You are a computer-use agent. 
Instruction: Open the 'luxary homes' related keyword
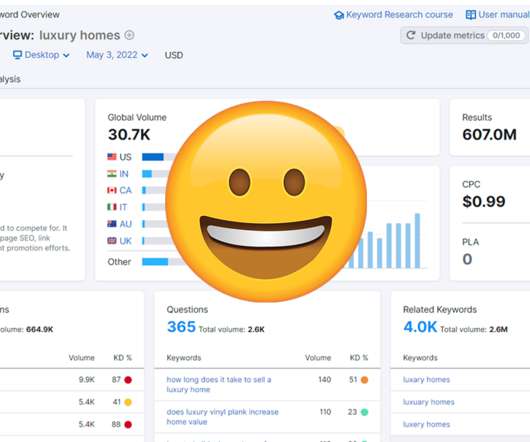[426, 380]
